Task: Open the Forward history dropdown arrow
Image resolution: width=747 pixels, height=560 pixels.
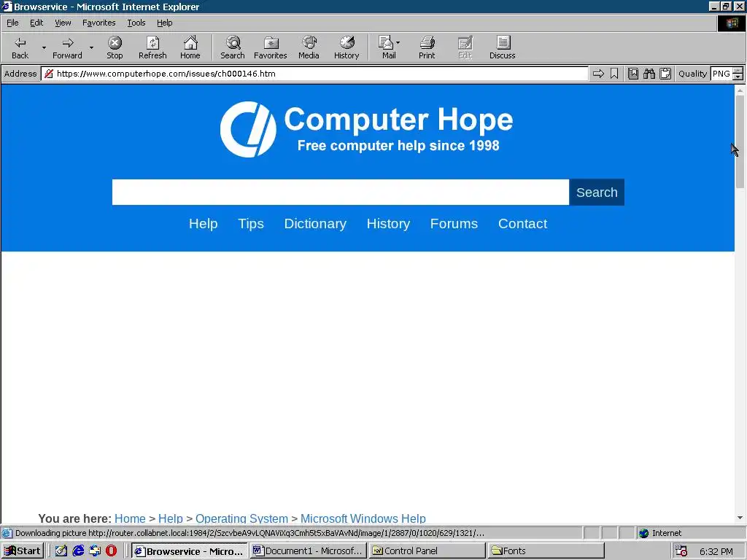Action: tap(91, 47)
